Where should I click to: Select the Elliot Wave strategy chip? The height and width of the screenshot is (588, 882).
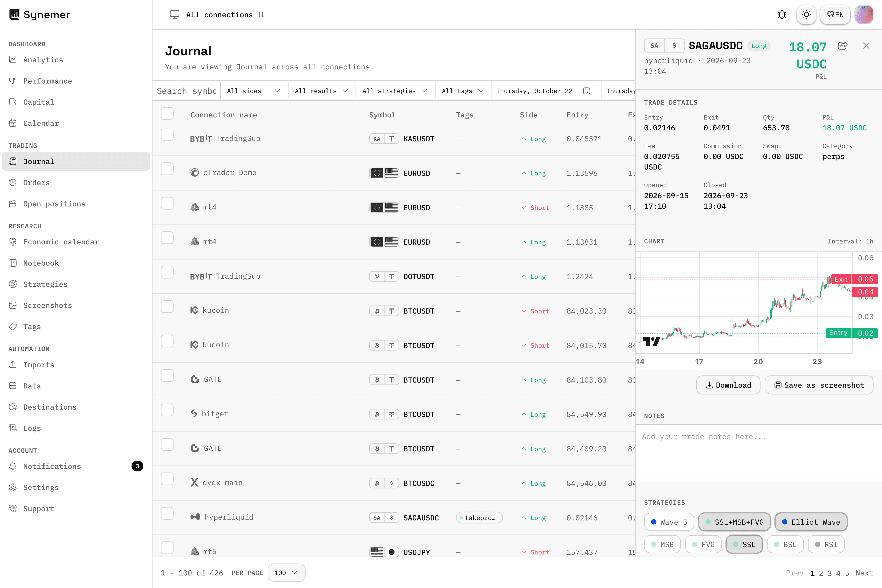pos(811,522)
